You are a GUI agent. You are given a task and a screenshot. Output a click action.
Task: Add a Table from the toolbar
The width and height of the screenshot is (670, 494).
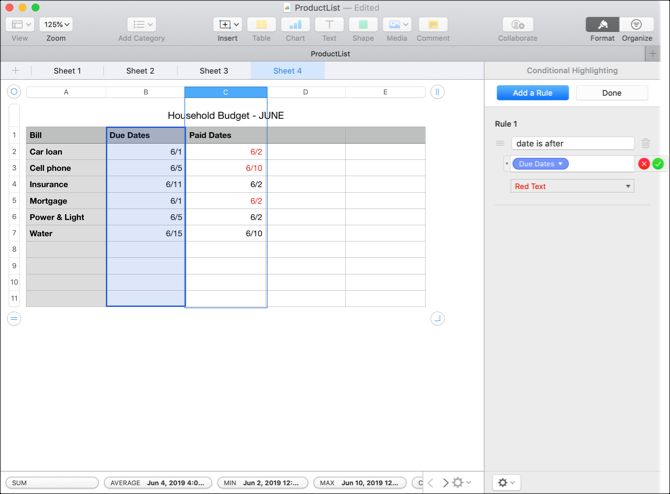pos(261,24)
